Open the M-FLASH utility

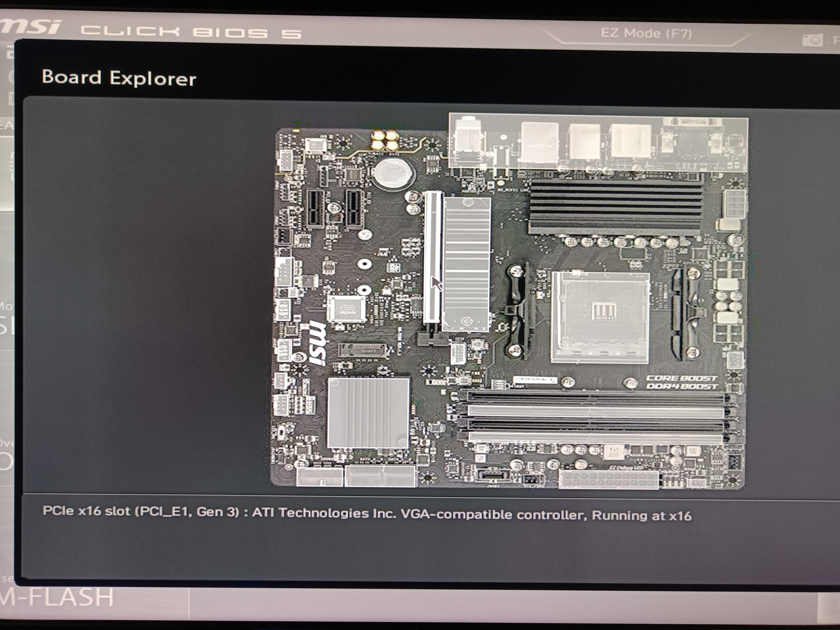pyautogui.click(x=57, y=597)
